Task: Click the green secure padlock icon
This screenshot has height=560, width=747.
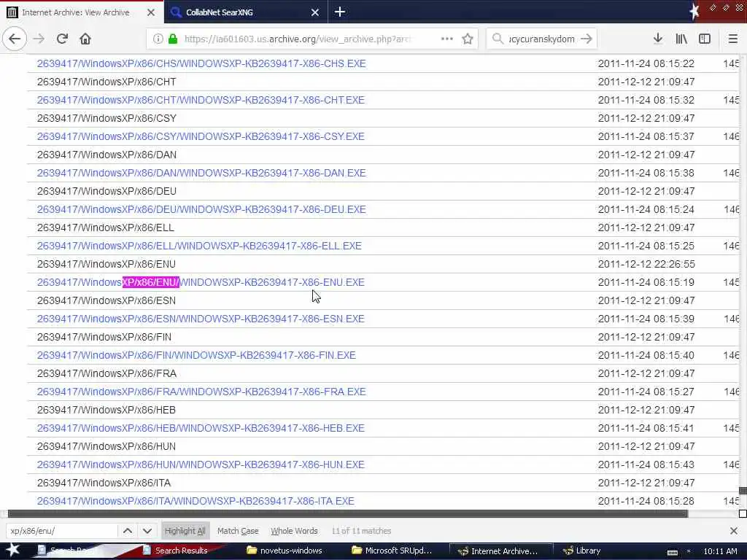Action: pos(173,39)
